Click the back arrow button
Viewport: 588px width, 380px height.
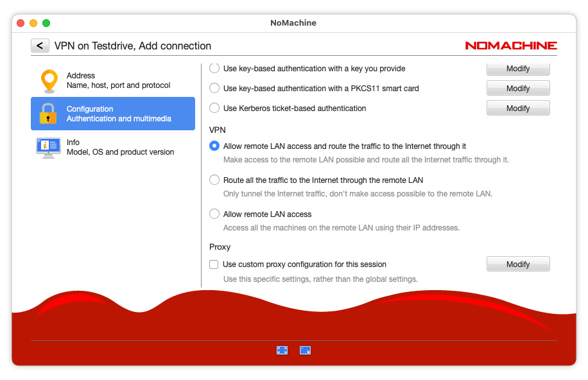(x=40, y=46)
